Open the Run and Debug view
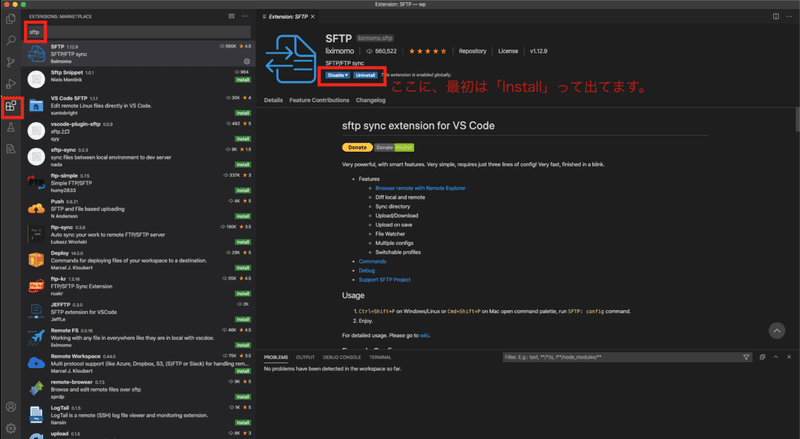The width and height of the screenshot is (800, 439). 11,84
